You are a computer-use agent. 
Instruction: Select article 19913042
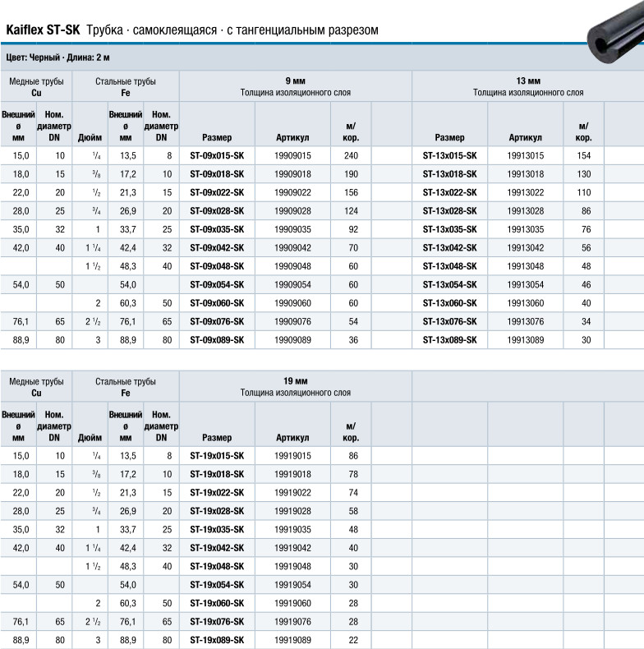point(526,248)
